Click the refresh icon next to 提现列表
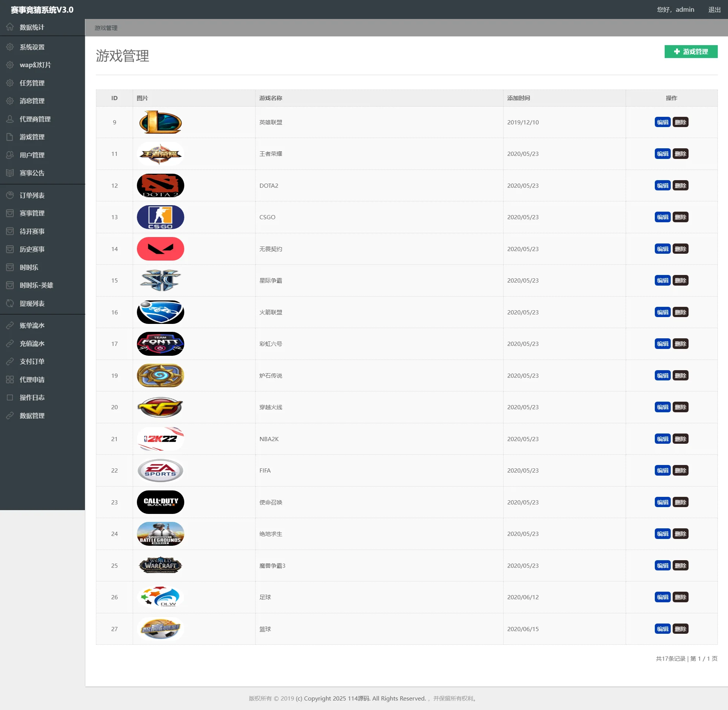728x710 pixels. 10,303
